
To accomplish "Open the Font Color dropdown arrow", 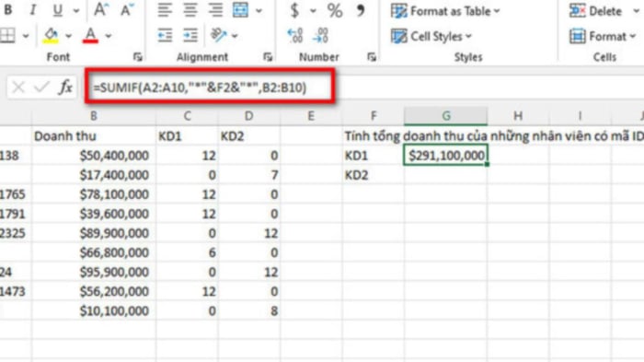I will coord(108,36).
